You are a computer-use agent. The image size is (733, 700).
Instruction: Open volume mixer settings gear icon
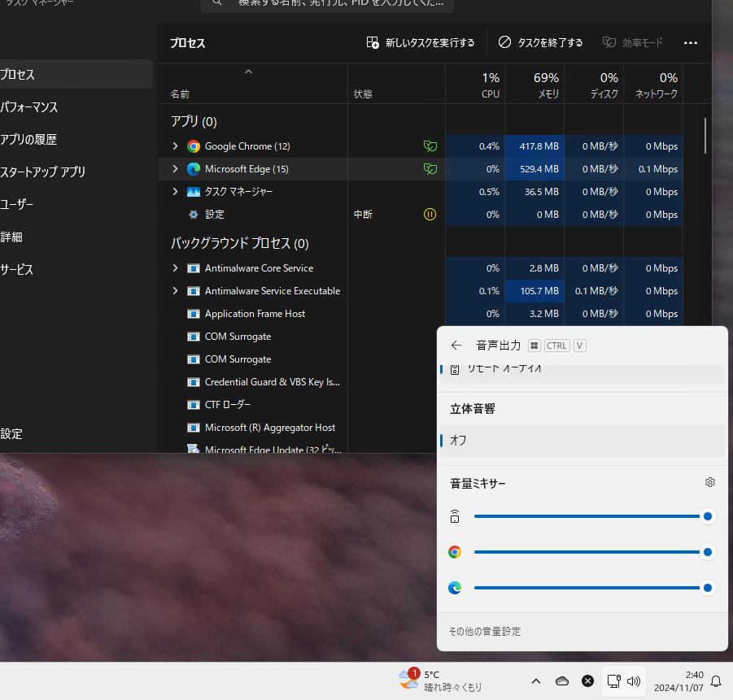coord(709,482)
